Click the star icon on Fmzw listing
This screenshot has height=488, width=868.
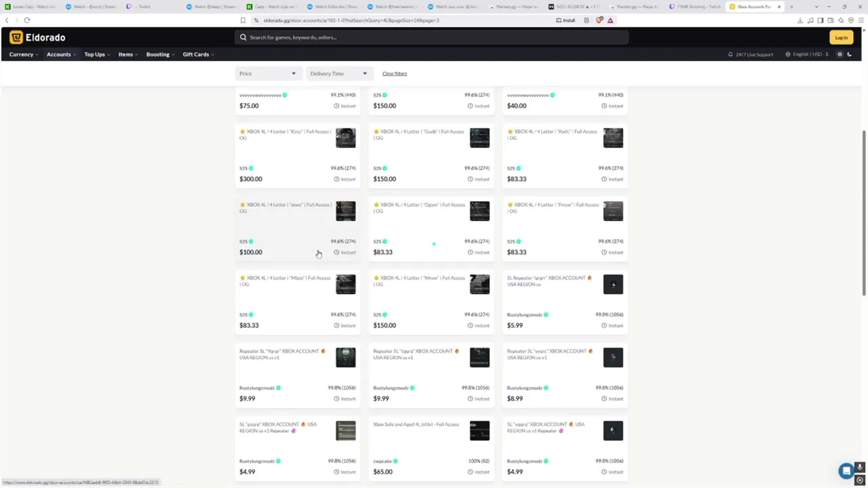[510, 205]
